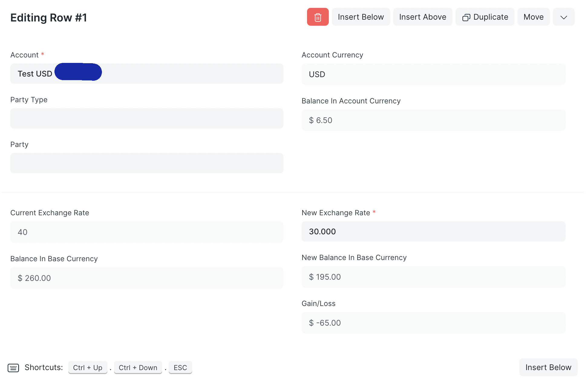588x384 pixels.
Task: Click the Ctrl + Up shortcut key
Action: (x=88, y=368)
